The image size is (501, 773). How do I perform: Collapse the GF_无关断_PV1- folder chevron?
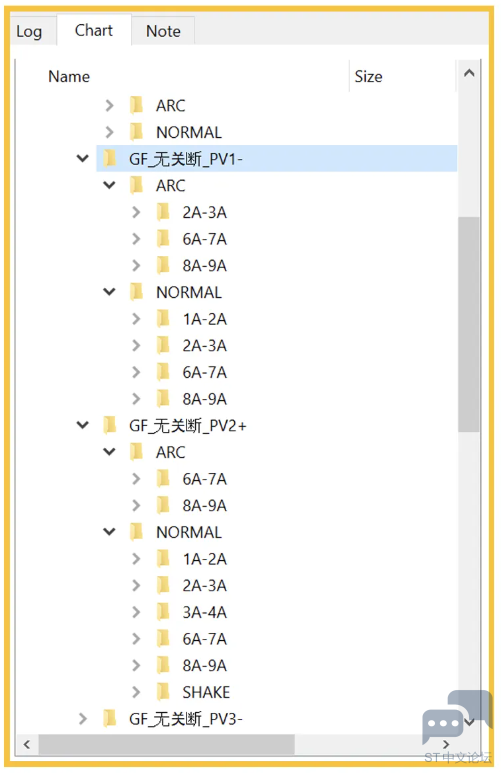point(83,159)
